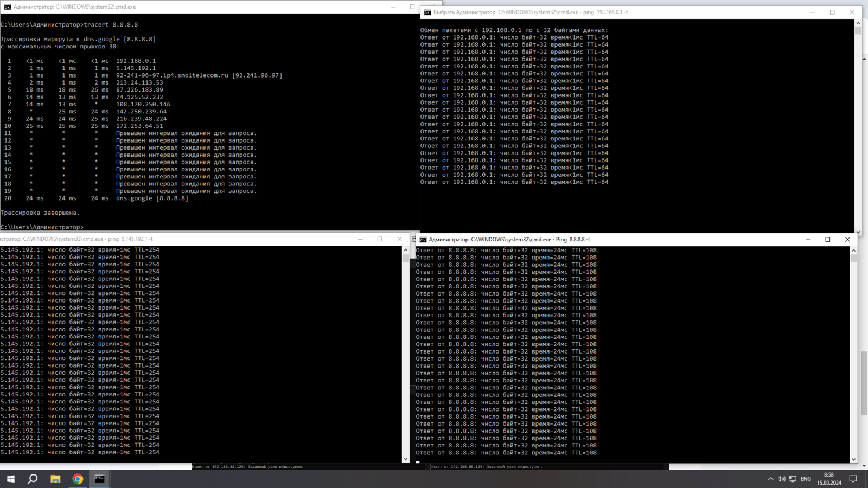The height and width of the screenshot is (488, 868).
Task: Open system menu icon of ping 192.168.0.1 window
Action: (427, 12)
